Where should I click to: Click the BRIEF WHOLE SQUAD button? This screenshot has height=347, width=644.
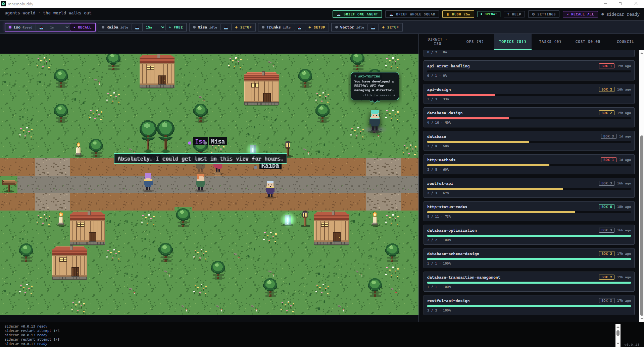[412, 14]
